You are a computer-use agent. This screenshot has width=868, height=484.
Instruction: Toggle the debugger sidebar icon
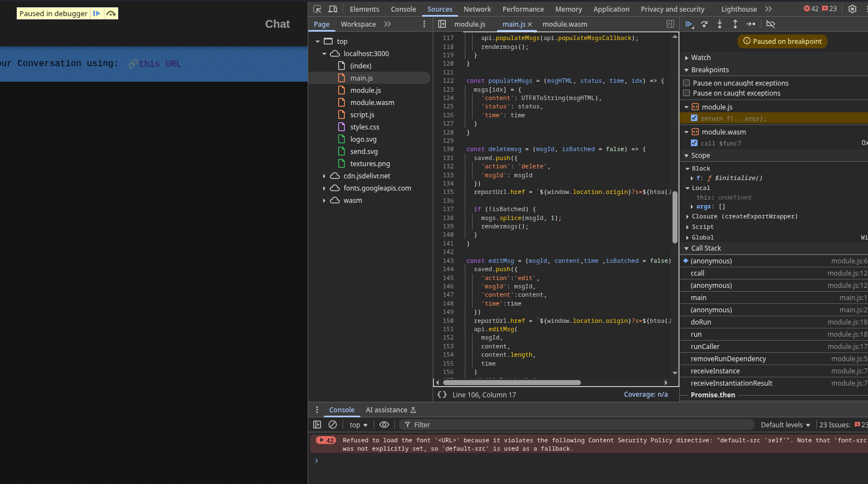click(670, 24)
